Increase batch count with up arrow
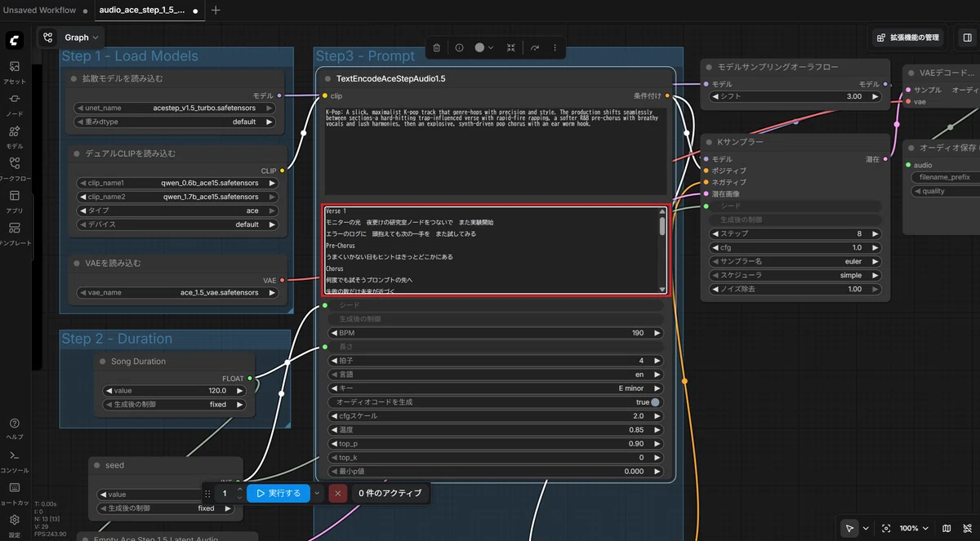 pyautogui.click(x=239, y=490)
